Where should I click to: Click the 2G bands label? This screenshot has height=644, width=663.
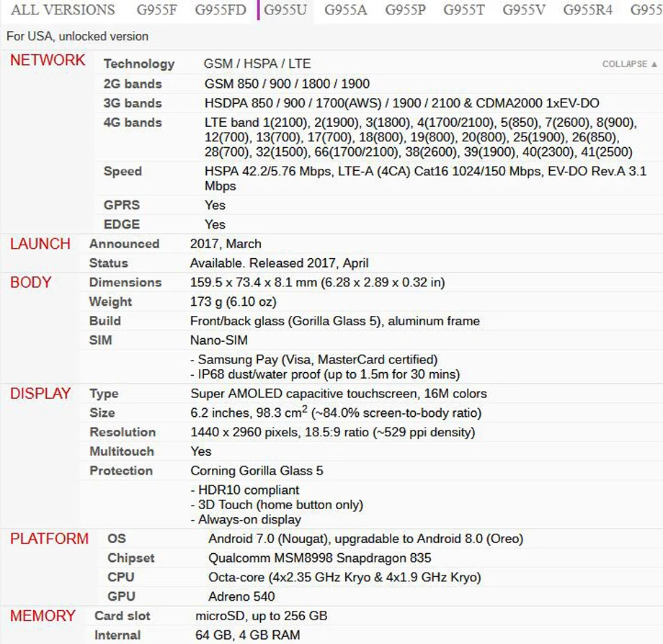pos(133,84)
